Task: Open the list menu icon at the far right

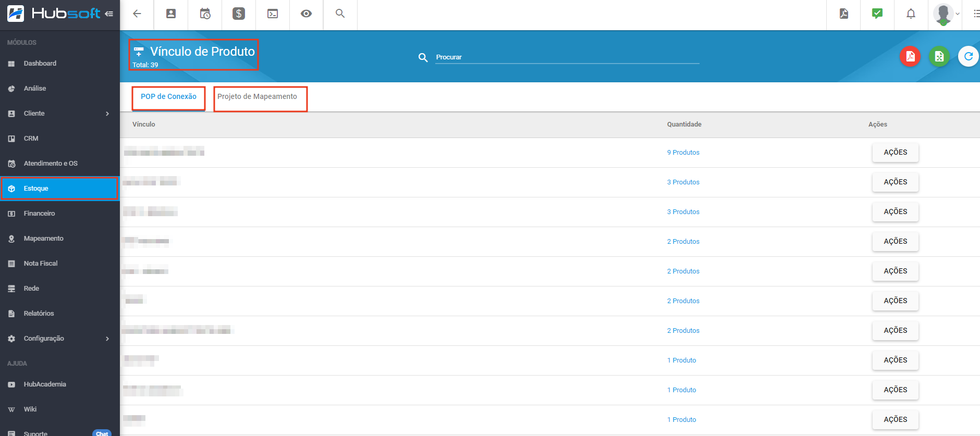Action: tap(976, 14)
